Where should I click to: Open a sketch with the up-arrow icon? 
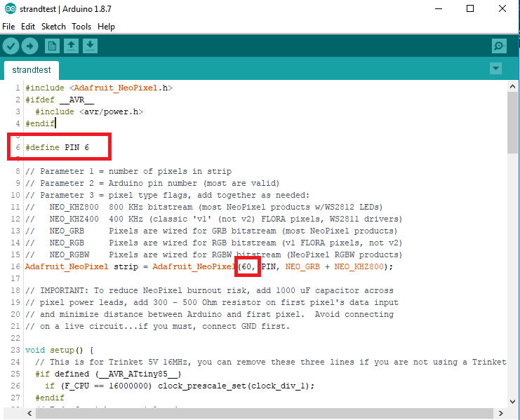pyautogui.click(x=71, y=46)
